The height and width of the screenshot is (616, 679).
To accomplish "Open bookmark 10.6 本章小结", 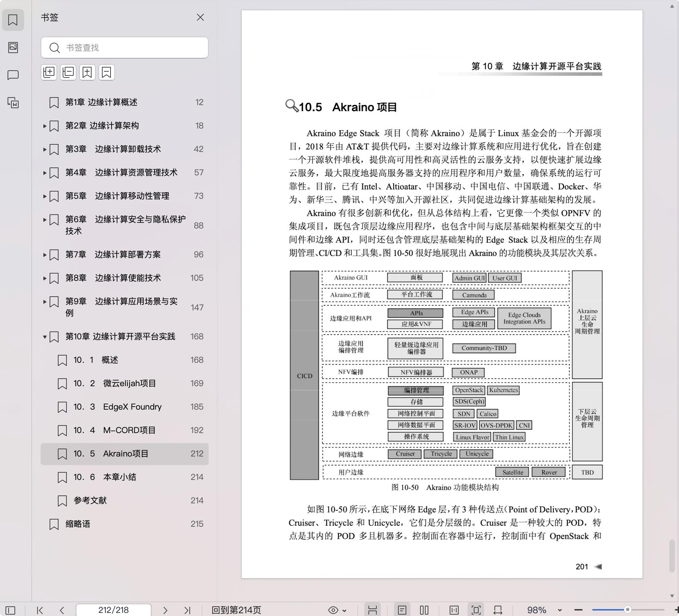I will 125,477.
